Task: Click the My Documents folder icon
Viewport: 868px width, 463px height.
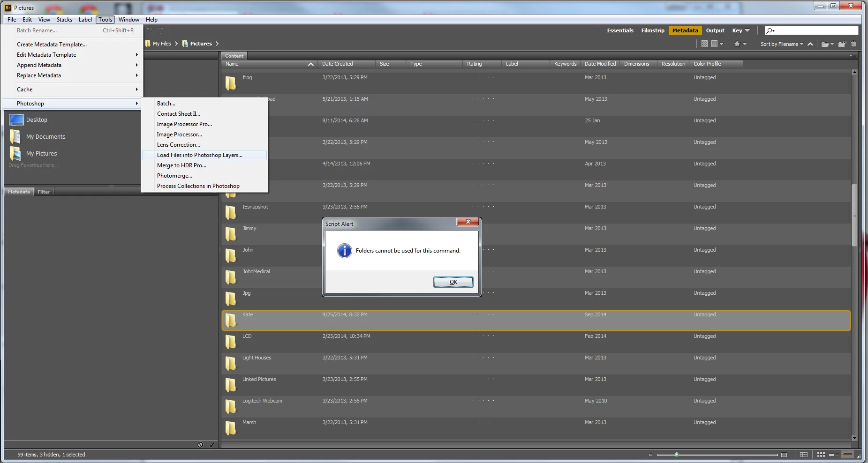Action: tap(15, 136)
